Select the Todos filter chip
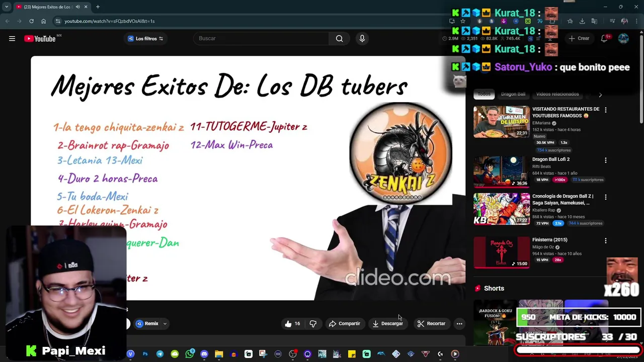Viewport: 644px width, 362px height. coord(484,94)
